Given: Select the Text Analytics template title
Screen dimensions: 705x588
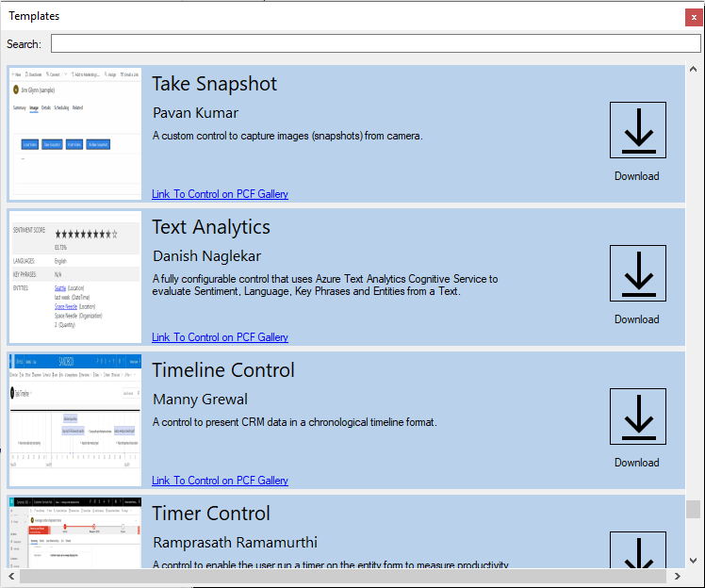Looking at the screenshot, I should click(x=211, y=227).
